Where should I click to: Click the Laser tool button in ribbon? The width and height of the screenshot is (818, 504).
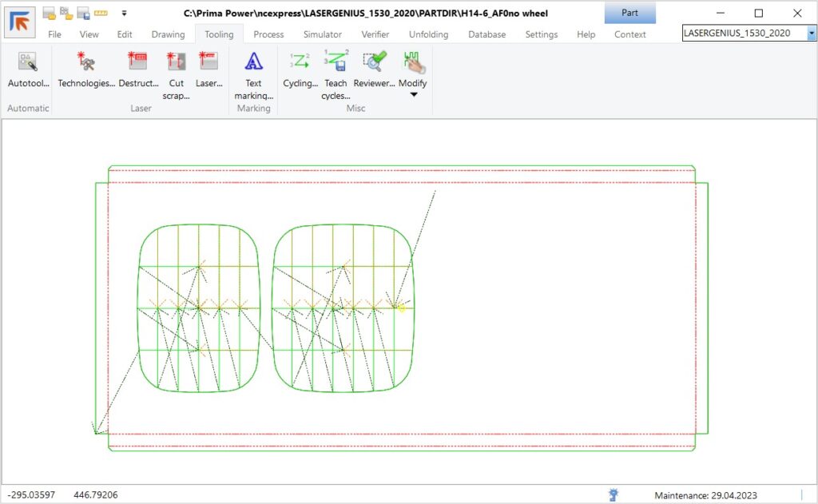point(208,70)
